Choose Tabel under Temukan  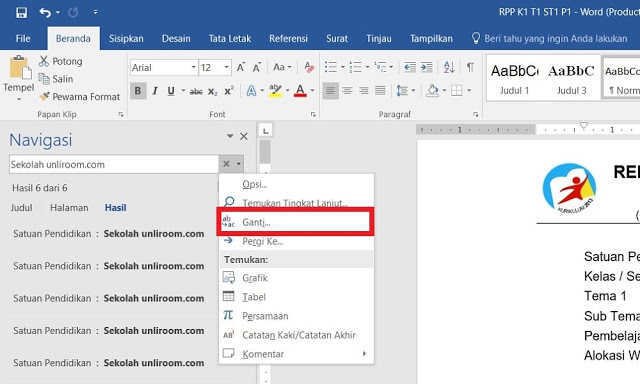pyautogui.click(x=296, y=297)
